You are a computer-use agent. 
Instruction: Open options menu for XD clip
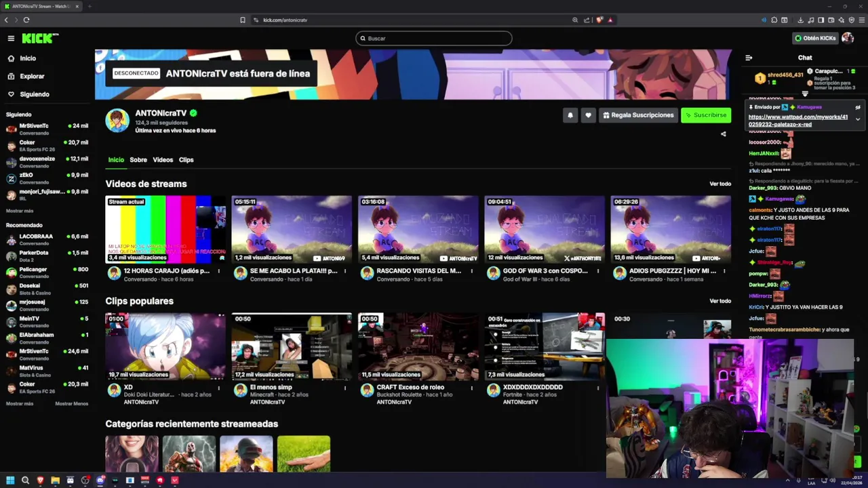coord(218,388)
